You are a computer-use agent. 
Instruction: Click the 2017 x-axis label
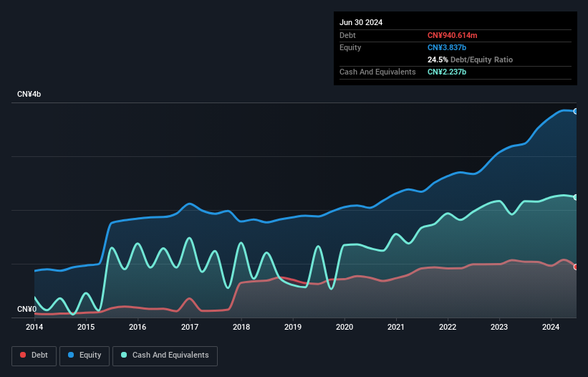pyautogui.click(x=190, y=327)
